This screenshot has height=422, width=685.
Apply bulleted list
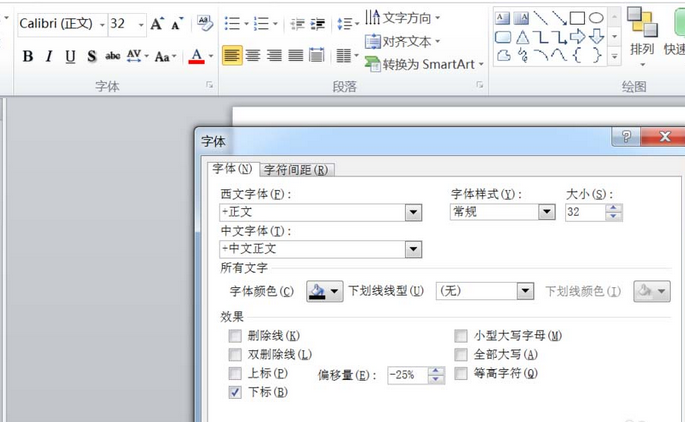(x=232, y=23)
